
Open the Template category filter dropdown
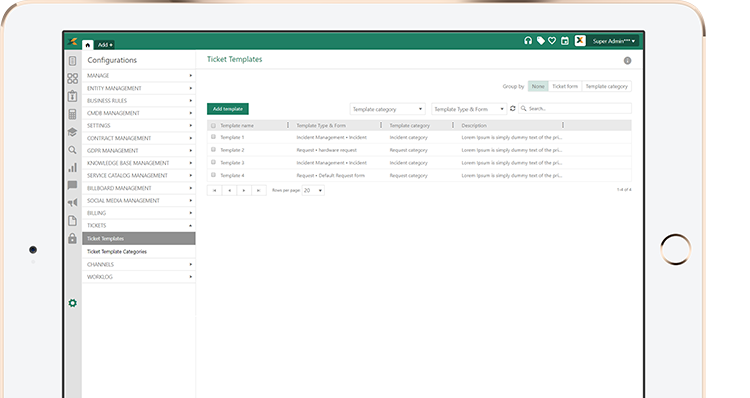[x=387, y=109]
